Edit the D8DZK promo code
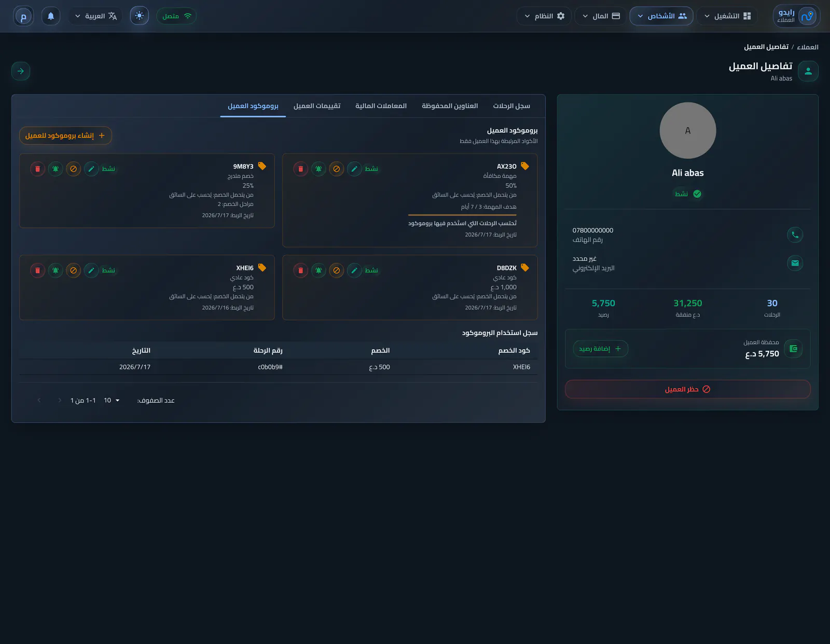Screen dimensions: 830x644 pos(354,270)
